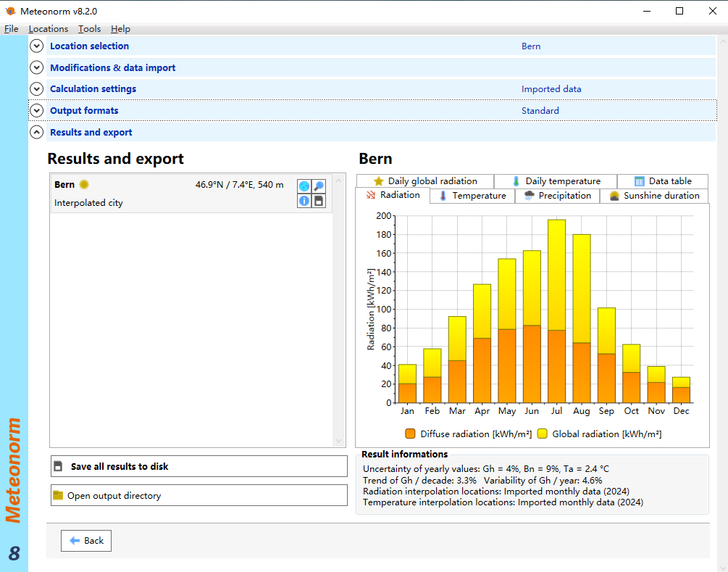The width and height of the screenshot is (728, 572).
Task: Click the floppy save icon in the Bern row
Action: (319, 201)
